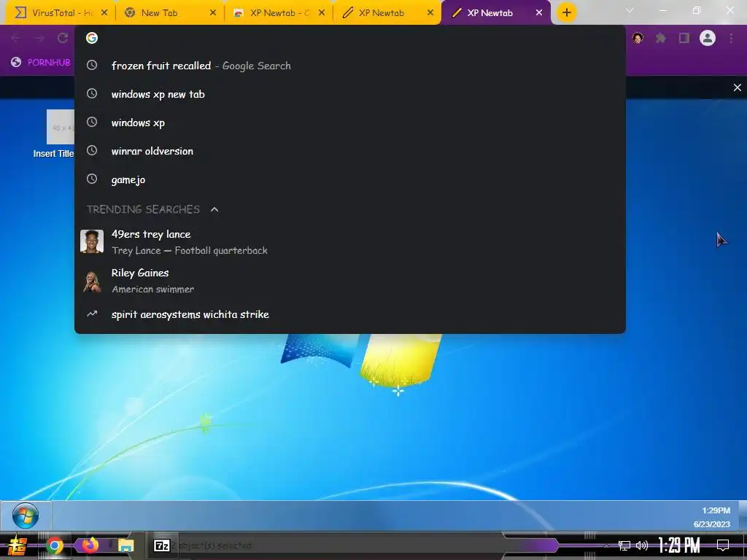Click the clock icon beside 'windows xp'
Screen dimensions: 747x560
[x=92, y=122]
